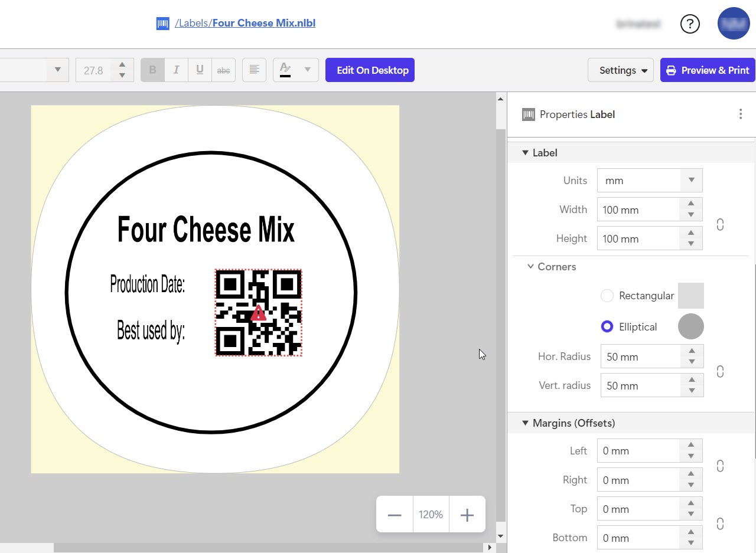Toggle Underline text formatting
Viewport: 756px width, 553px height.
[x=200, y=70]
